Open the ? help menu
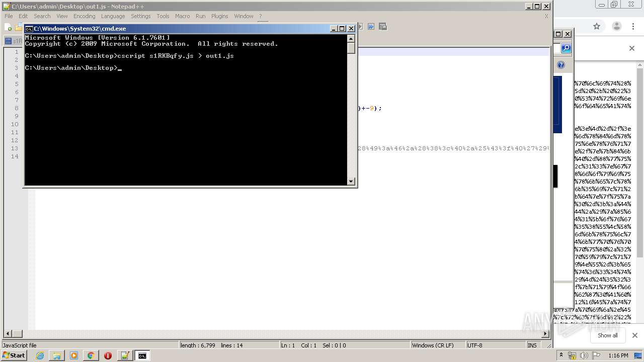This screenshot has width=644, height=362. click(261, 16)
